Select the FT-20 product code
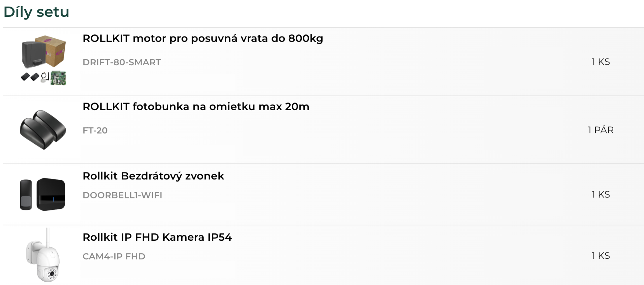The image size is (644, 285). pos(95,130)
